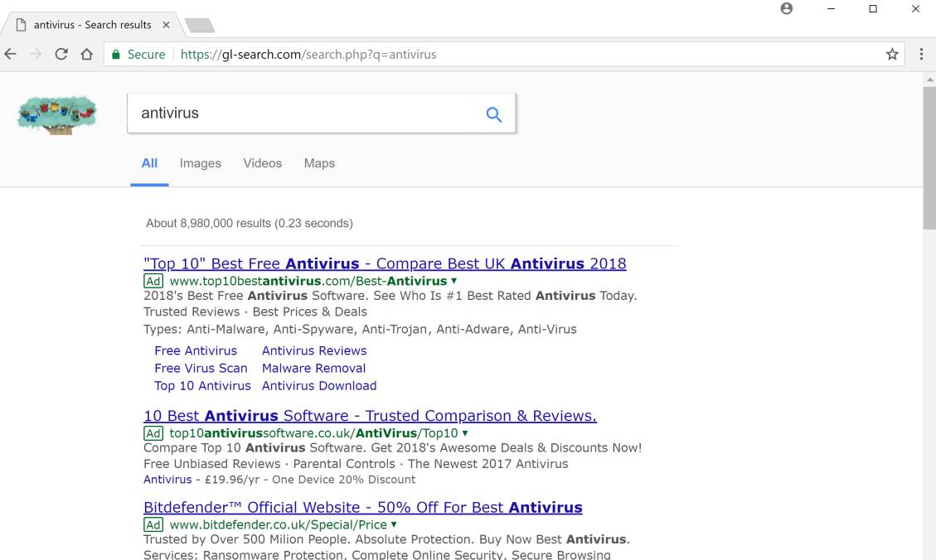Close the antivirus Search results tab
Image resolution: width=936 pixels, height=560 pixels.
click(x=166, y=25)
